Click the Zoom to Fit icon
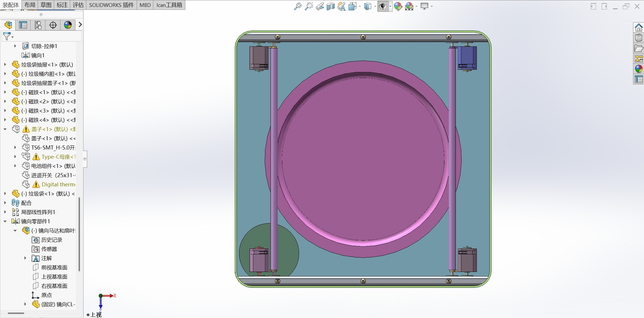This screenshot has height=318, width=644. (x=298, y=6)
